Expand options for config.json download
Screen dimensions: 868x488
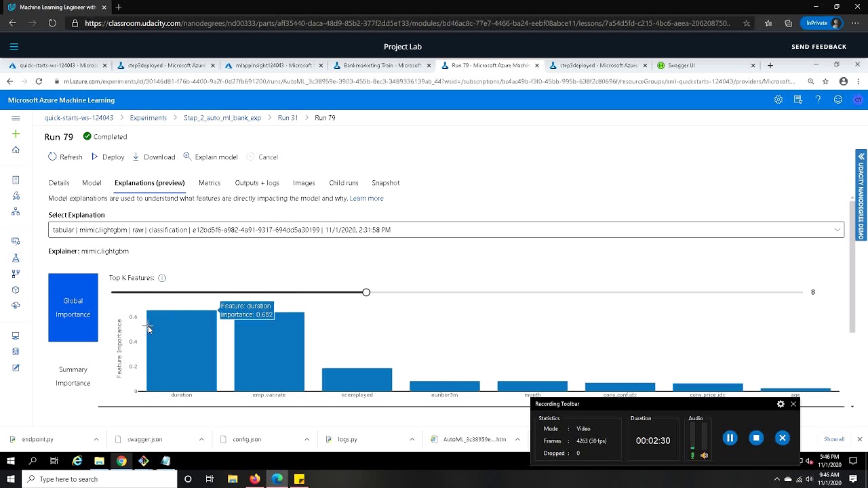(x=307, y=439)
